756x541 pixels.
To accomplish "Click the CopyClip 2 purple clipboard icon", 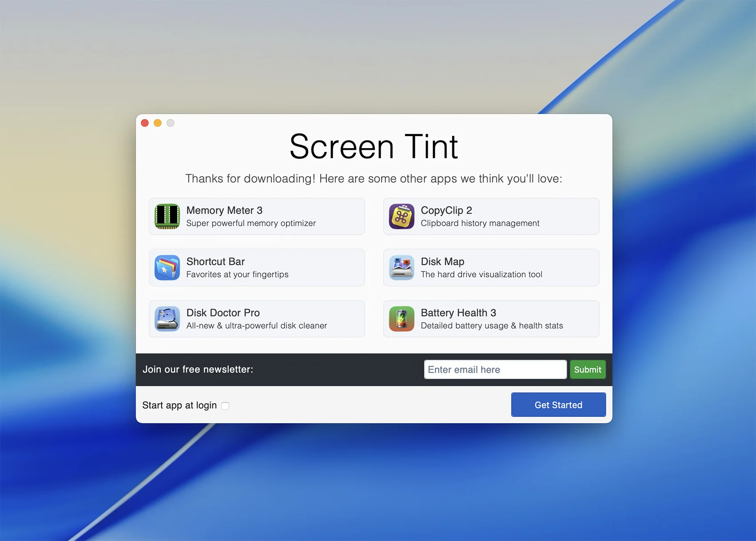I will click(x=402, y=216).
